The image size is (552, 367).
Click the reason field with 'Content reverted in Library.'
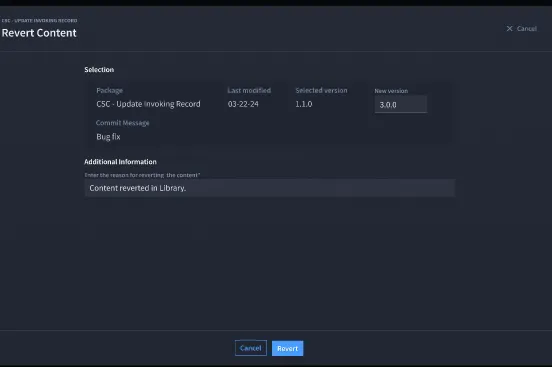(270, 188)
